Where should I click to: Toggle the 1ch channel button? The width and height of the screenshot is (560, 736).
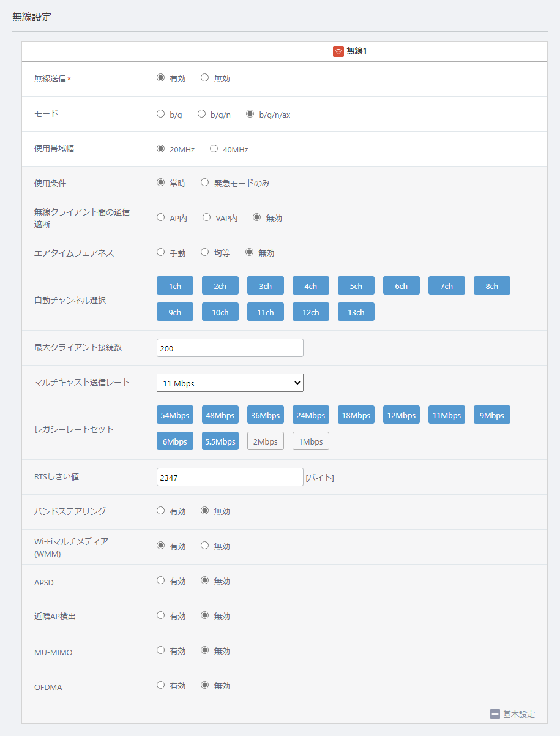[175, 286]
